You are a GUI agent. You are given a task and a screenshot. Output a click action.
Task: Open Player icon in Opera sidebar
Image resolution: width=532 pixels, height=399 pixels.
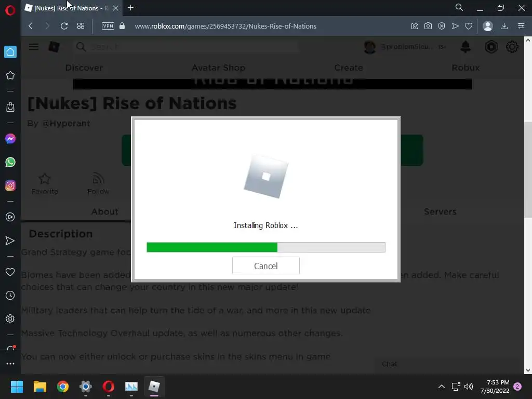[x=10, y=217]
